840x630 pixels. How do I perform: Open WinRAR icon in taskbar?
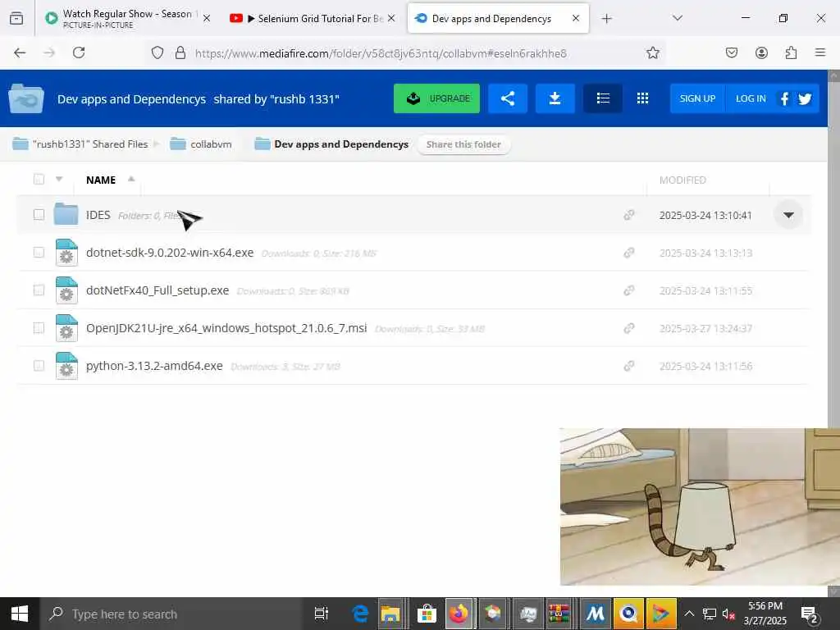(558, 614)
